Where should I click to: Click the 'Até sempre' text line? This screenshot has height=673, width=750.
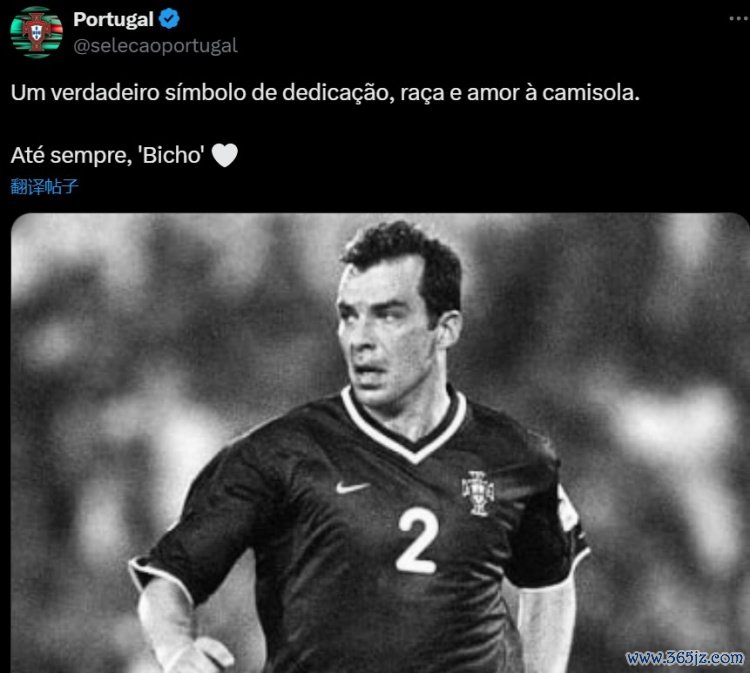71,155
